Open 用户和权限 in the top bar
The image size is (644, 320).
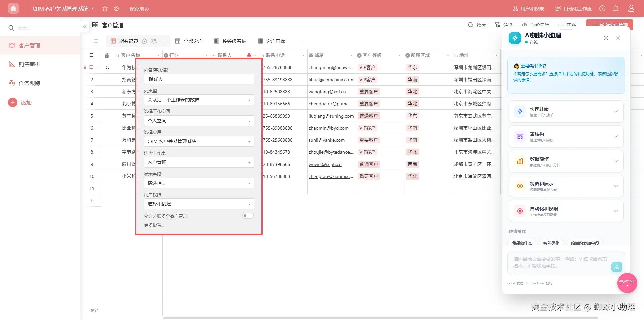(x=528, y=8)
